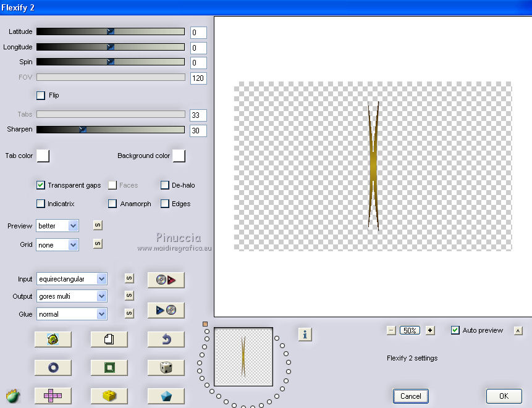Open the Preview quality dropdown
The width and height of the screenshot is (532, 408).
coord(57,226)
